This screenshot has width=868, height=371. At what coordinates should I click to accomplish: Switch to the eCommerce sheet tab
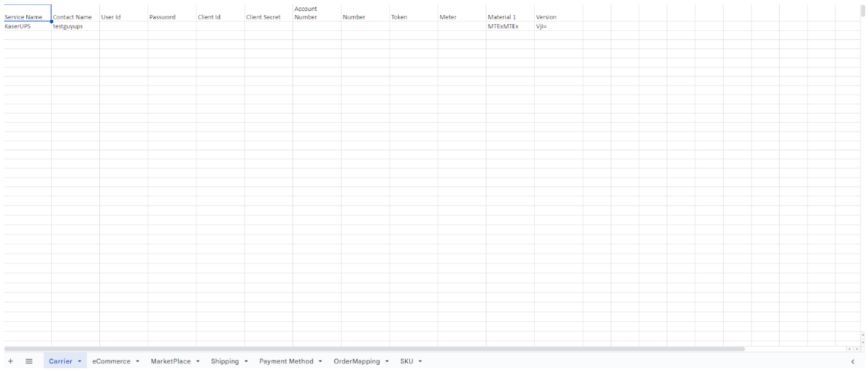click(111, 361)
